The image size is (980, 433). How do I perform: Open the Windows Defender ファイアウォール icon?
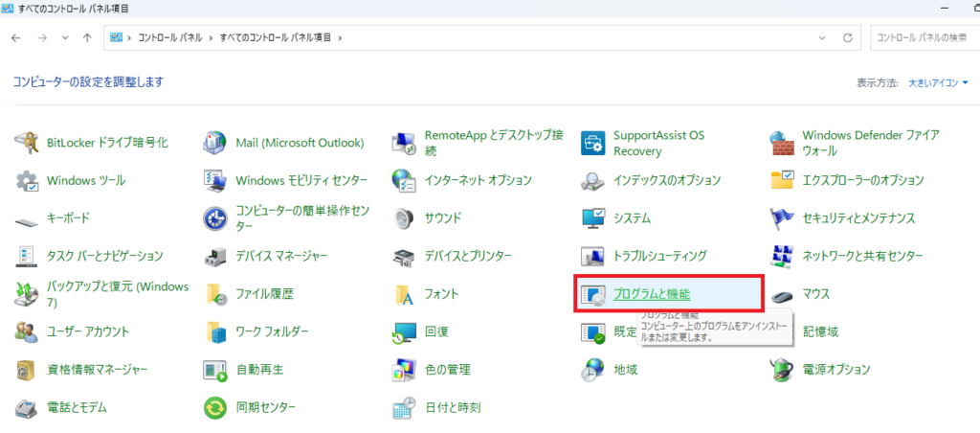coord(781,144)
